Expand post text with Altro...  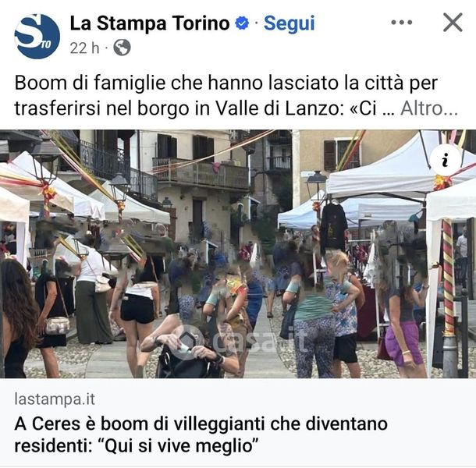tap(429, 108)
